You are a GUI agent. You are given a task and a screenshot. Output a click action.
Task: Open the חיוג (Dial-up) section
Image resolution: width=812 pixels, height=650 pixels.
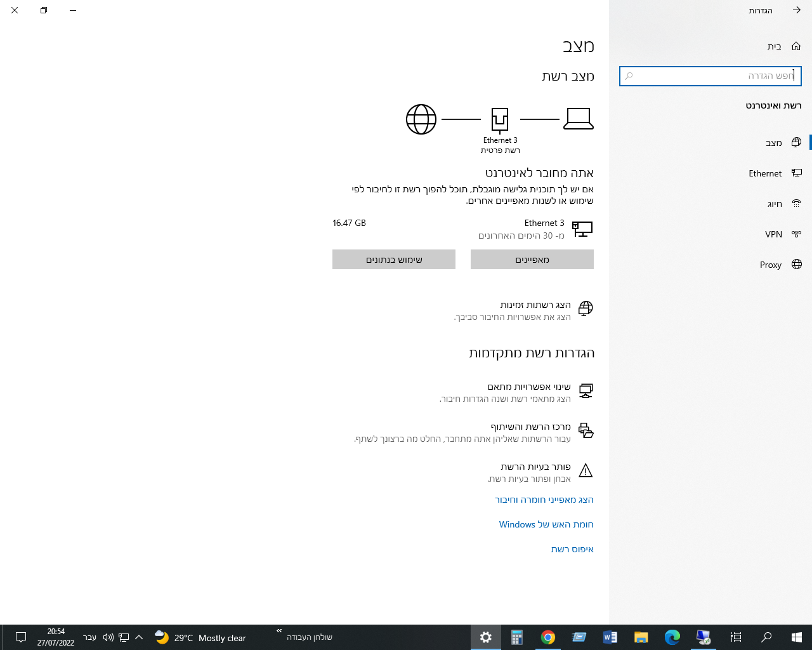point(710,204)
